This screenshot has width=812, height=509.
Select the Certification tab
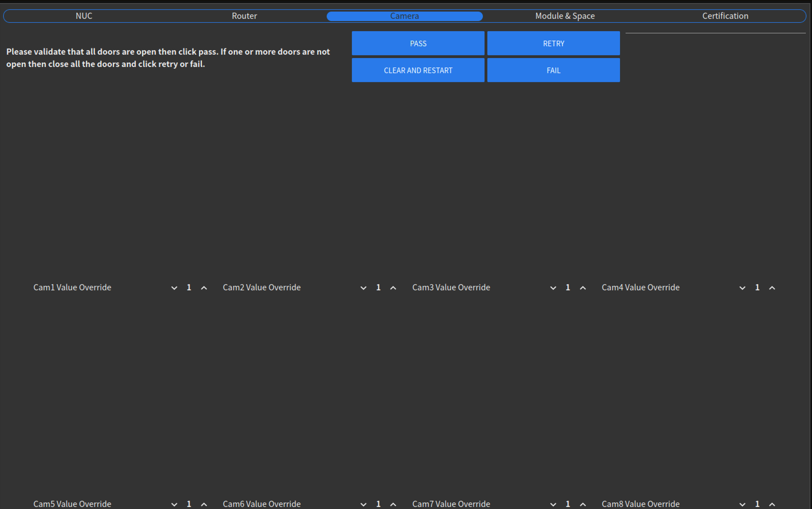725,16
